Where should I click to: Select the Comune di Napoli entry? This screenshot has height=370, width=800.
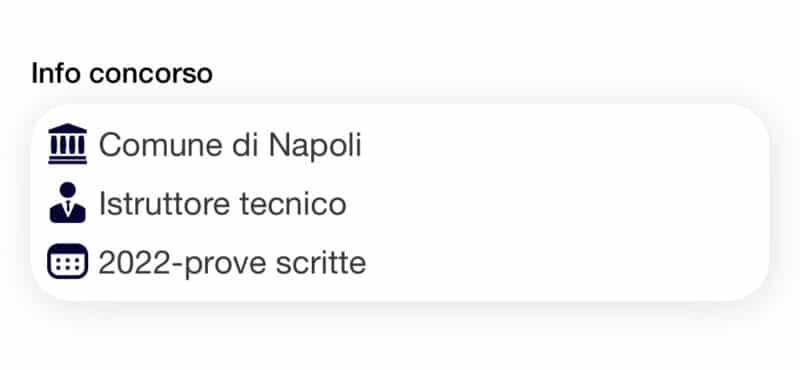[x=230, y=145]
